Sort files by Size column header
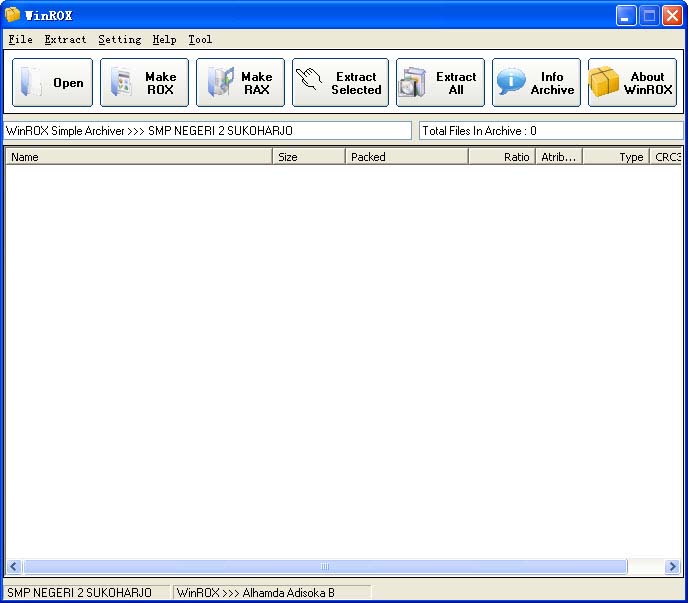Screen dimensions: 688x603 [x=309, y=157]
